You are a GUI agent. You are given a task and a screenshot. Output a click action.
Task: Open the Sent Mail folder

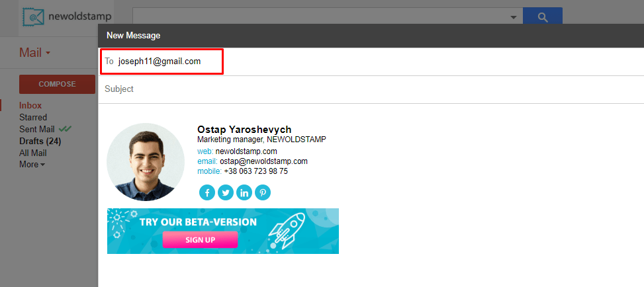pos(37,130)
